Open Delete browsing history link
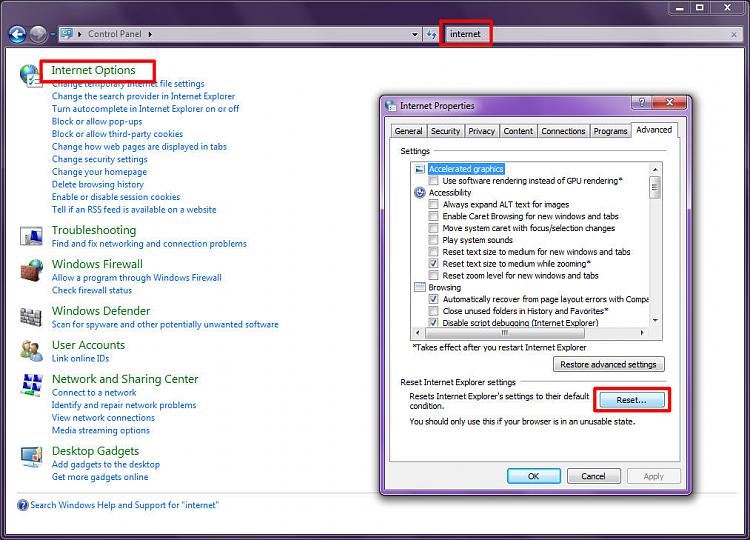Viewport: 750px width, 540px height. pos(98,184)
